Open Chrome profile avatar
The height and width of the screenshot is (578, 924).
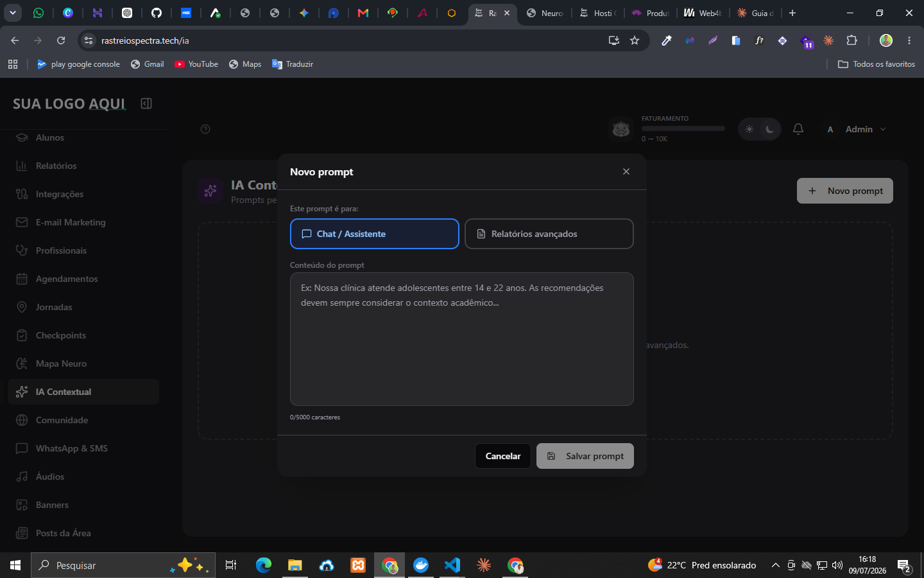pyautogui.click(x=886, y=40)
